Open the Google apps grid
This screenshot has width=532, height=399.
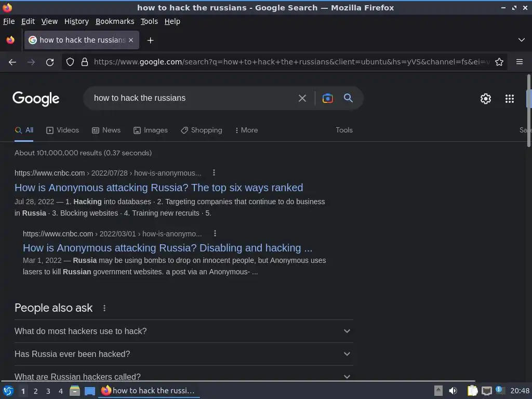point(510,99)
